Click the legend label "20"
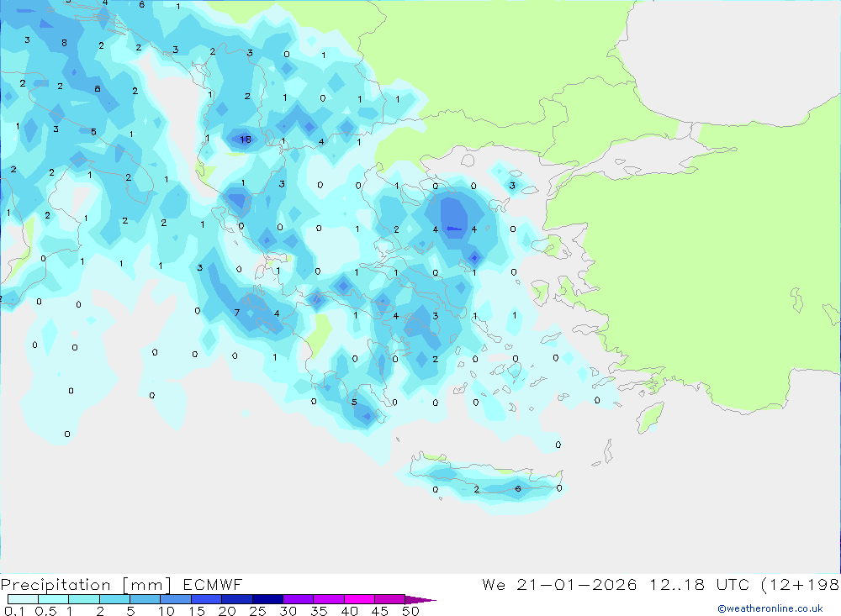841x616 pixels. click(227, 611)
